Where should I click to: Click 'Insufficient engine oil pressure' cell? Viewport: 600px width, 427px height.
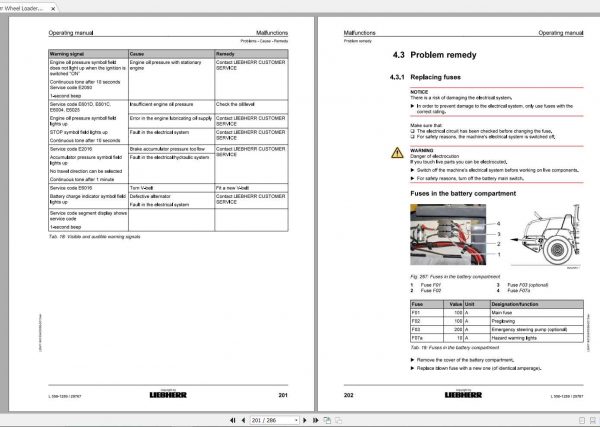click(x=171, y=107)
